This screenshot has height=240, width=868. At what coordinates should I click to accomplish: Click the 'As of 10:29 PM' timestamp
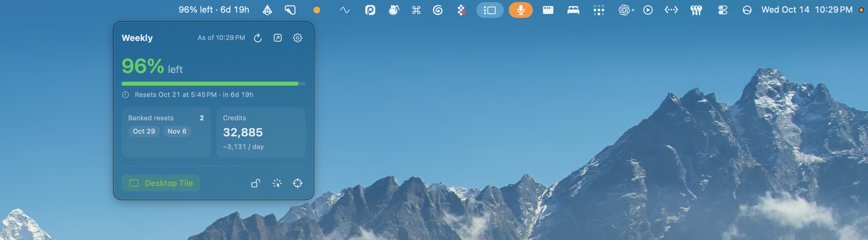click(x=221, y=38)
